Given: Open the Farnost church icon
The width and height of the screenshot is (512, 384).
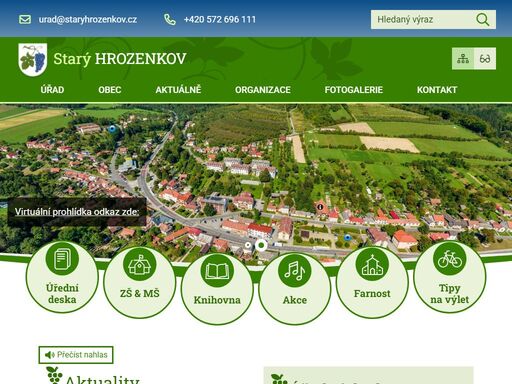Looking at the screenshot, I should click(x=372, y=265).
